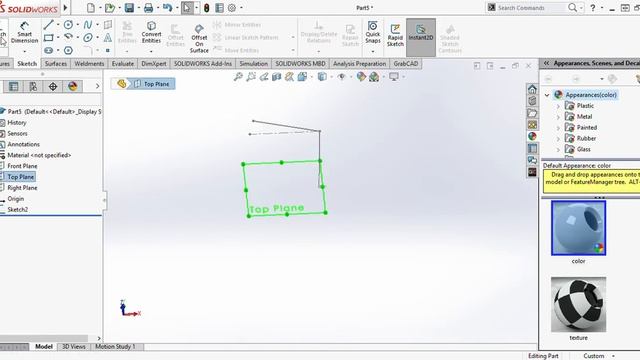
Task: Select the Corner Rectangle tool
Action: pos(48,38)
